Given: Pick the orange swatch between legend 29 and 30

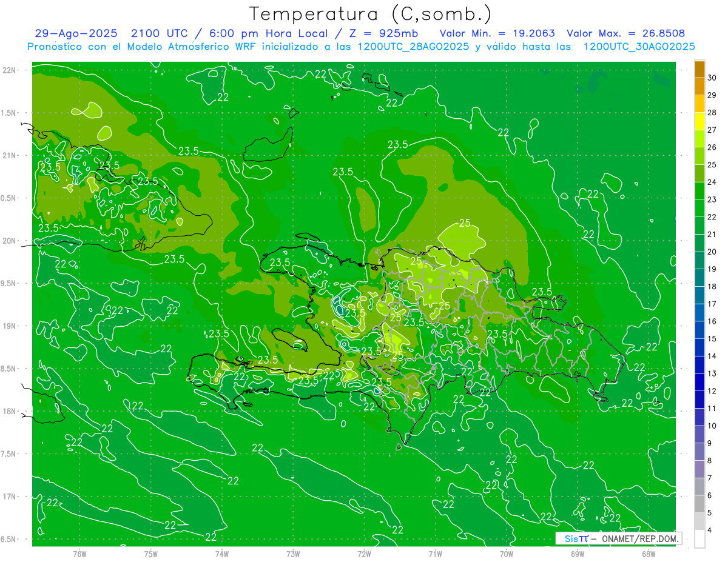Looking at the screenshot, I should coord(699,86).
